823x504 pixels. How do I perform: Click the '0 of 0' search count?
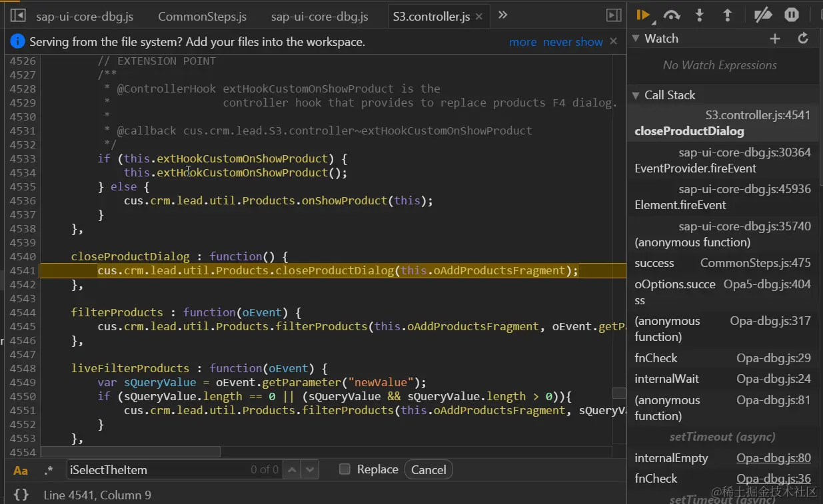click(265, 469)
